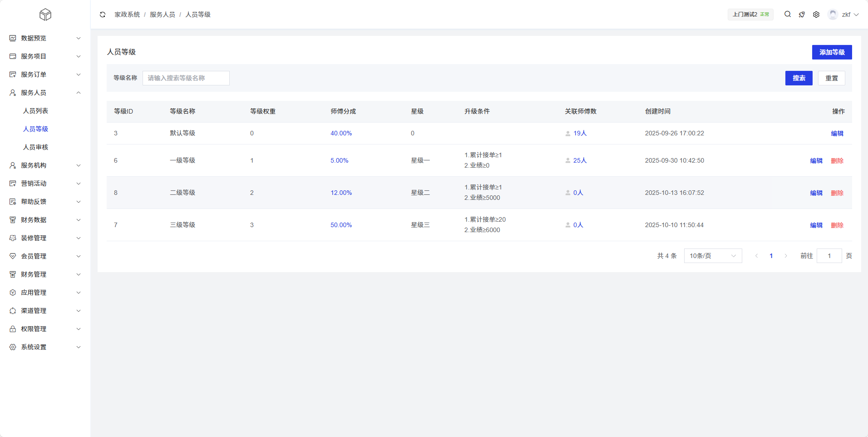
Task: Click the 系统设置 gear icon in sidebar
Action: [13, 347]
